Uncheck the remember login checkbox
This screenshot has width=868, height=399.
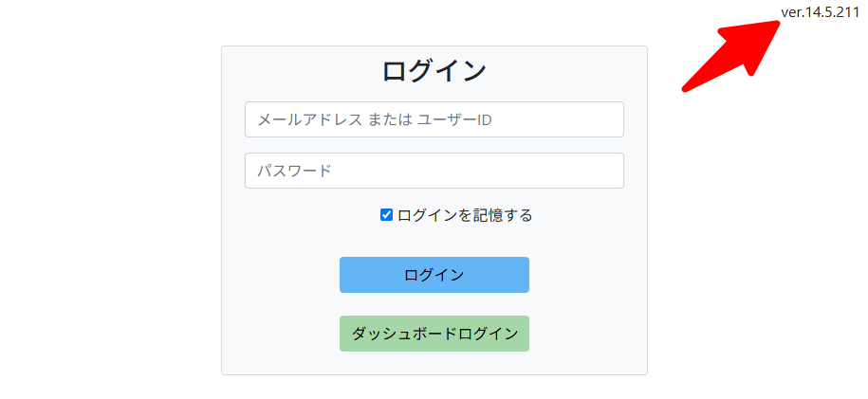(386, 215)
